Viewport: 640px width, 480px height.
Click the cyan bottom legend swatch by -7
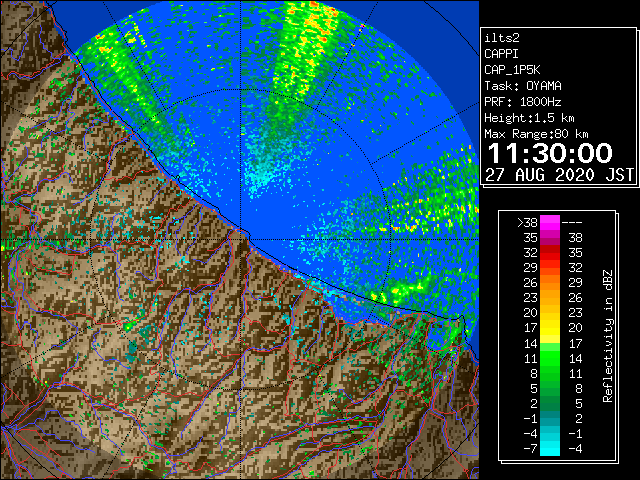550,448
